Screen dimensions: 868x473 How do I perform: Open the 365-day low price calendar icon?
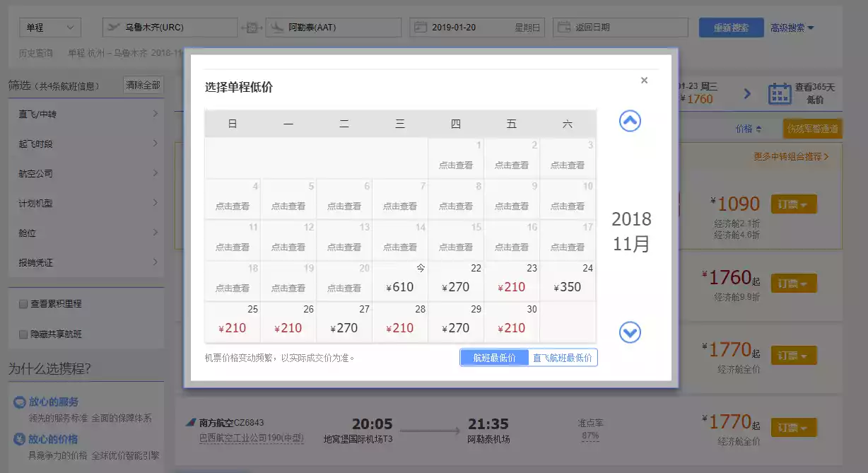coord(780,93)
